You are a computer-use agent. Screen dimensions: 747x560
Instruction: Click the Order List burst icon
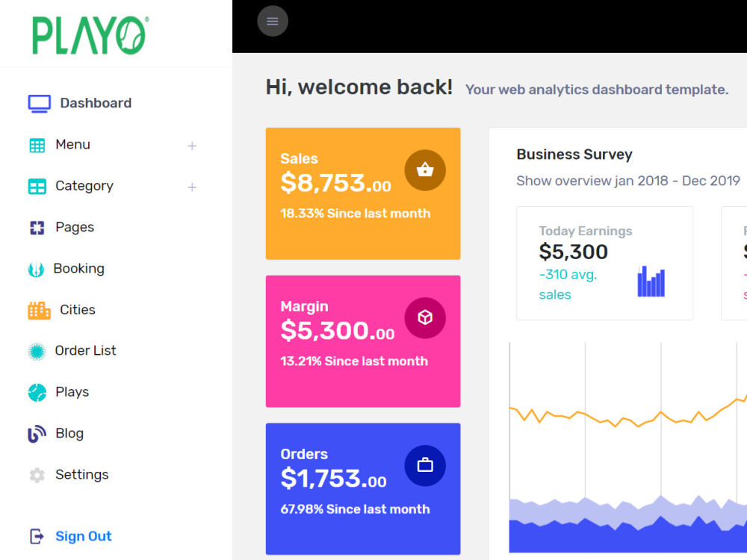tap(37, 352)
